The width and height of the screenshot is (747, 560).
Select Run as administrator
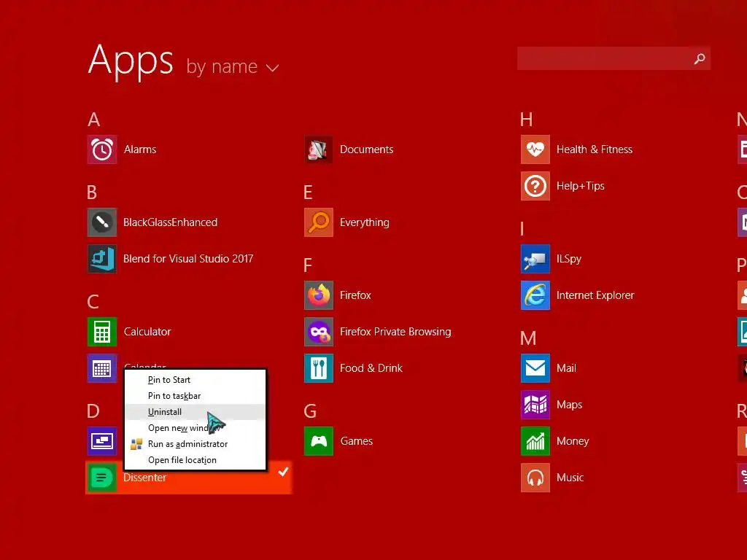click(195, 444)
